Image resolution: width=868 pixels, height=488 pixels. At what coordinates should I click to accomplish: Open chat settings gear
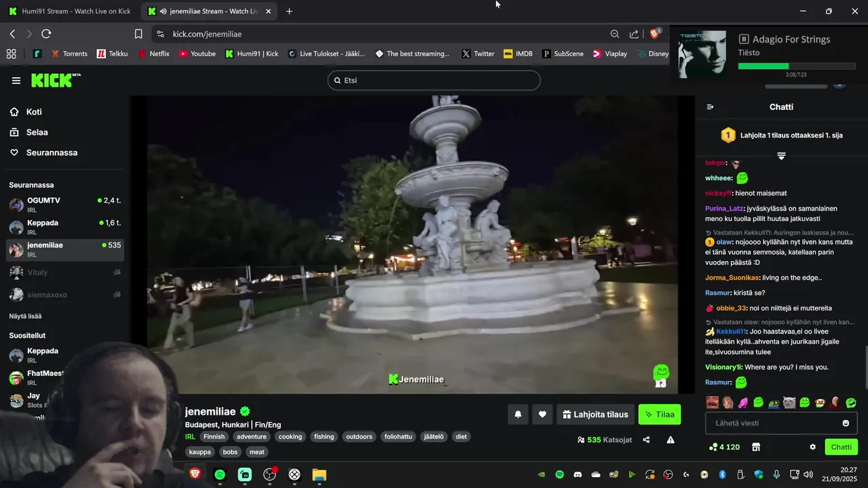[812, 447]
